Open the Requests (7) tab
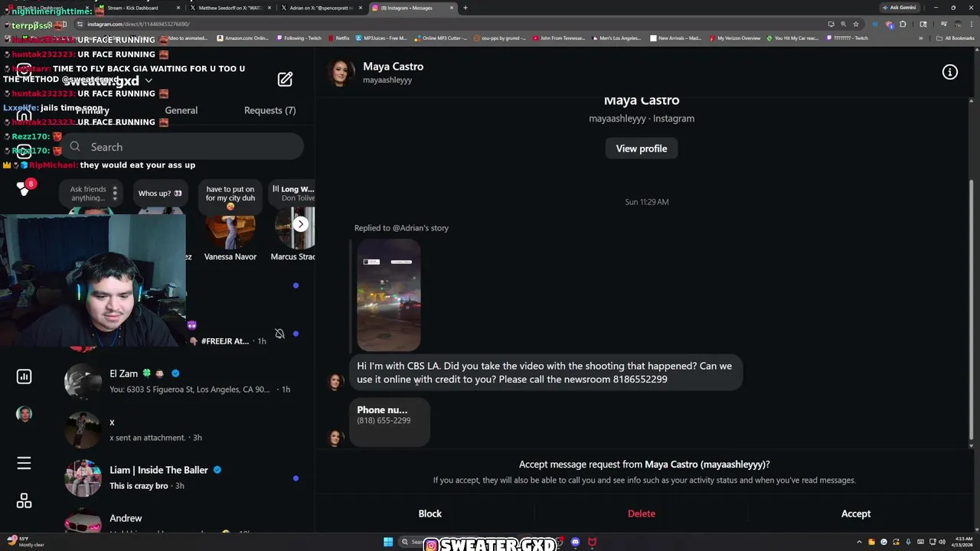 click(269, 110)
